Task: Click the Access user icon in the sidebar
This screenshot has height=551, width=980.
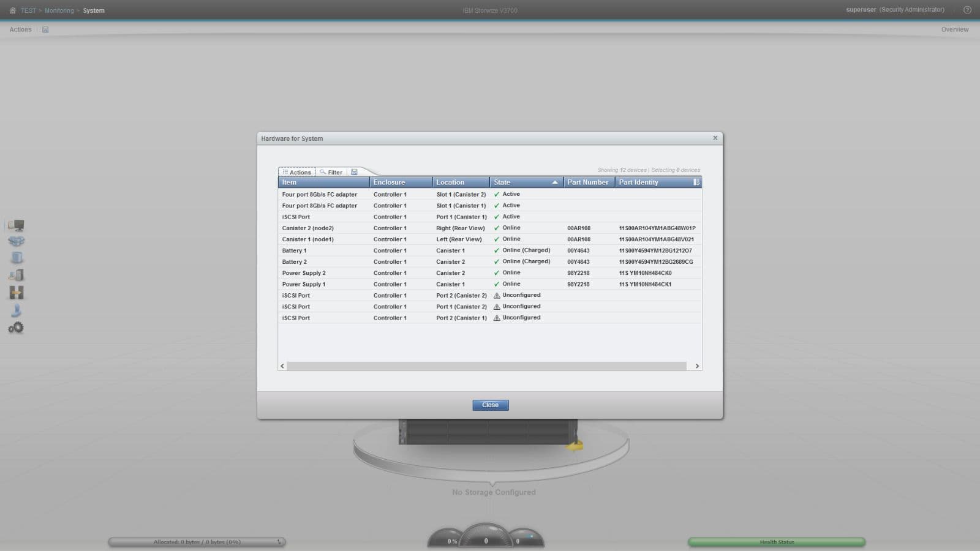Action: 17,310
